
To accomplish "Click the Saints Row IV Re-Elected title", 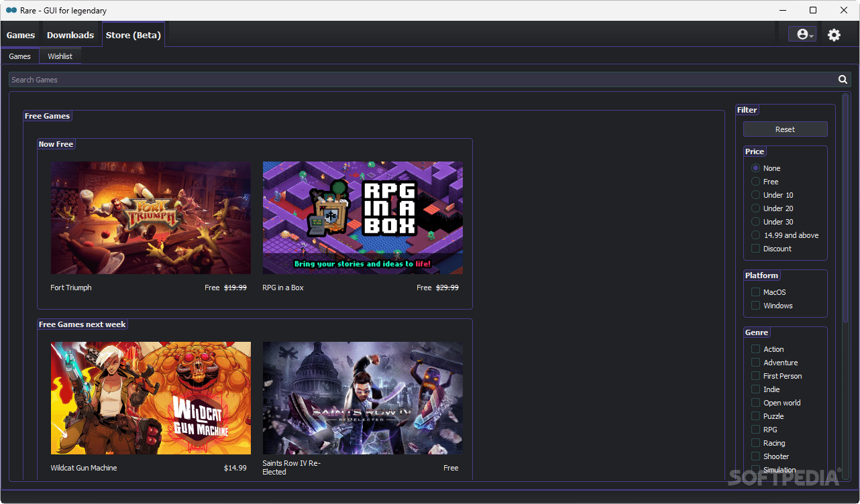I will [x=292, y=468].
